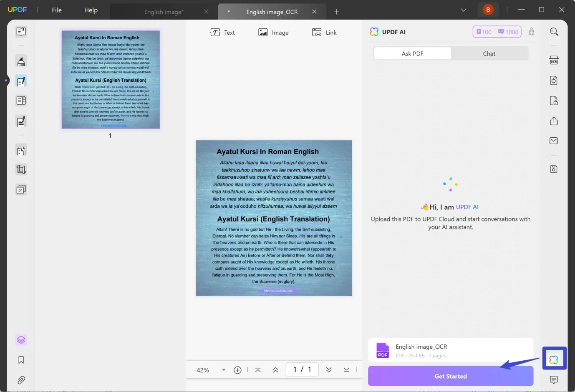Click the page 1 thumbnail
This screenshot has height=392, width=575.
click(x=111, y=79)
